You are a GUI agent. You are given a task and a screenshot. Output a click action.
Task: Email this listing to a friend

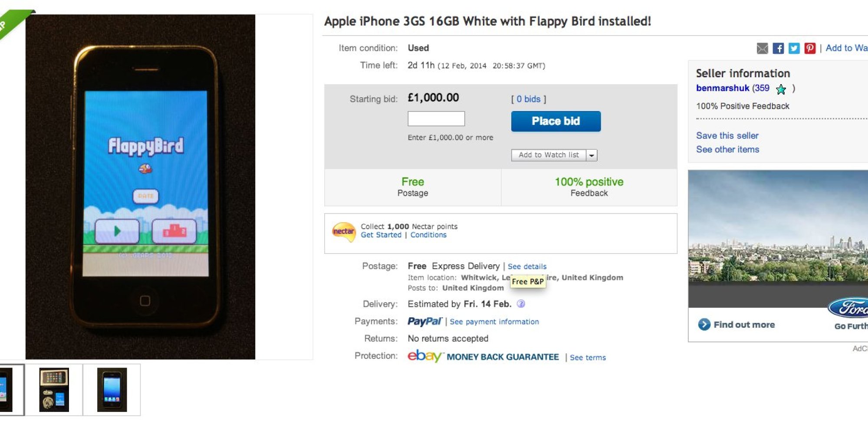[x=763, y=49]
